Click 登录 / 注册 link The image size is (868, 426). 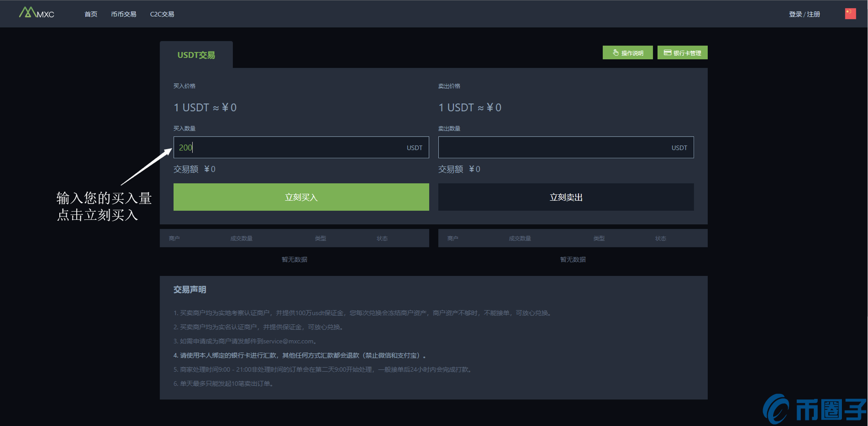pos(804,14)
